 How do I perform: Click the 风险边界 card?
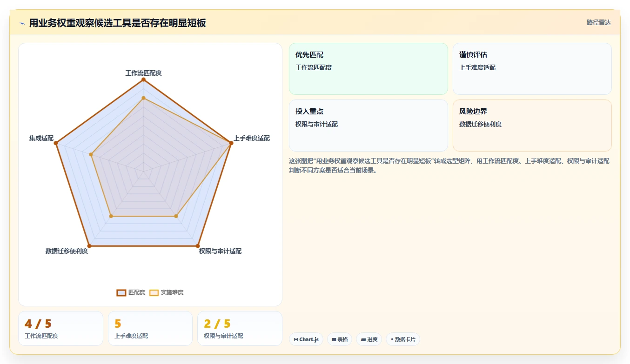pos(532,126)
